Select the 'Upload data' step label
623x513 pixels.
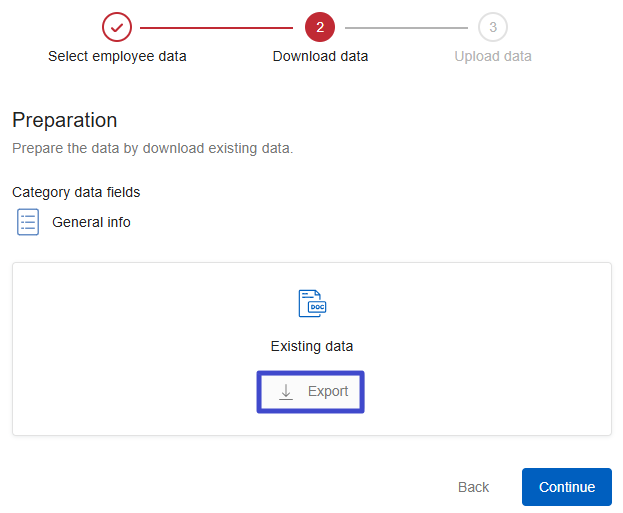tap(492, 56)
